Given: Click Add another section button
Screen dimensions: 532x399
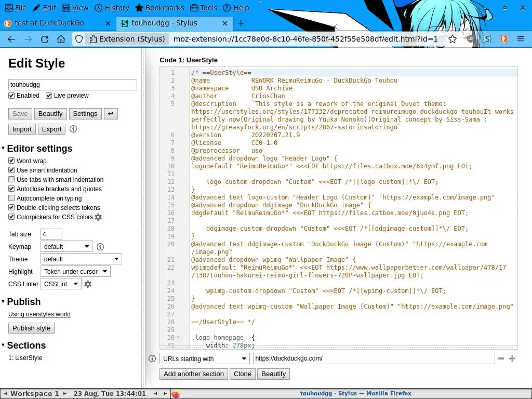Looking at the screenshot, I should (194, 374).
